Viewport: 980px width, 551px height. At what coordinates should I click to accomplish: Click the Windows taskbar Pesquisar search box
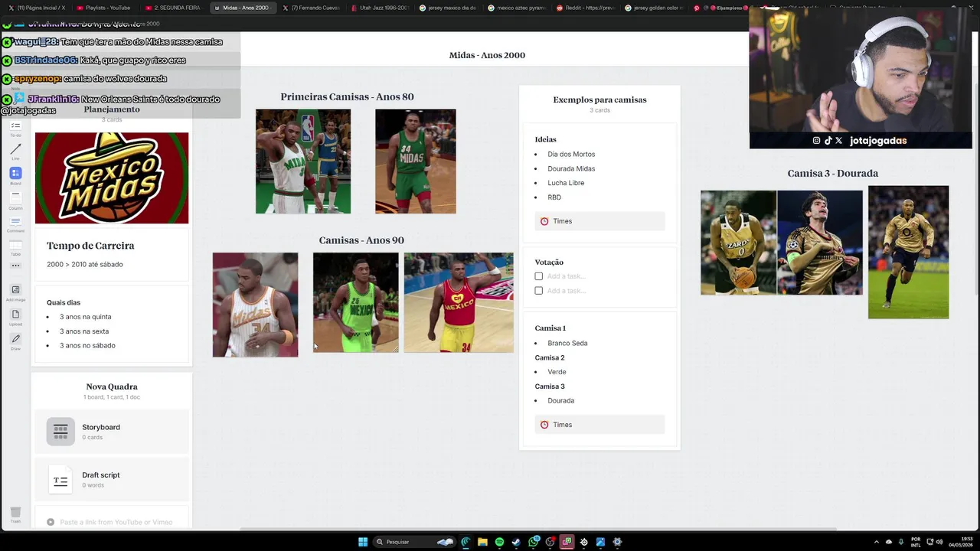(413, 542)
